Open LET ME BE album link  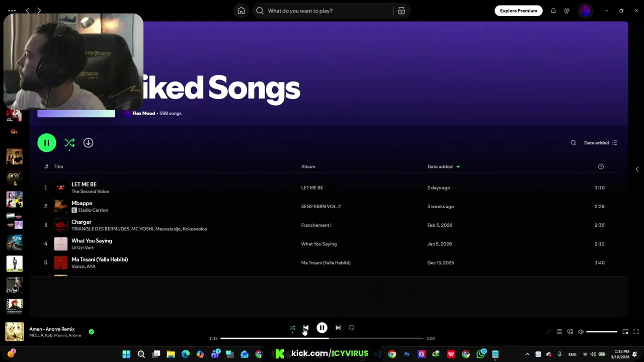312,188
